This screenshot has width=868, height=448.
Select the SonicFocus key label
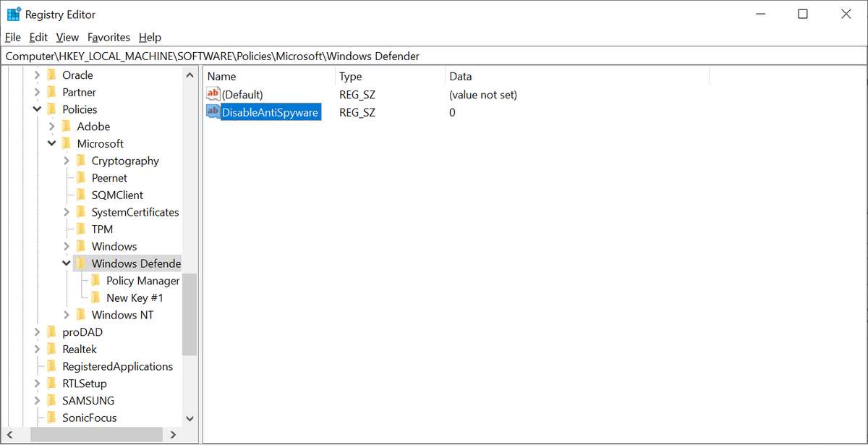(90, 418)
